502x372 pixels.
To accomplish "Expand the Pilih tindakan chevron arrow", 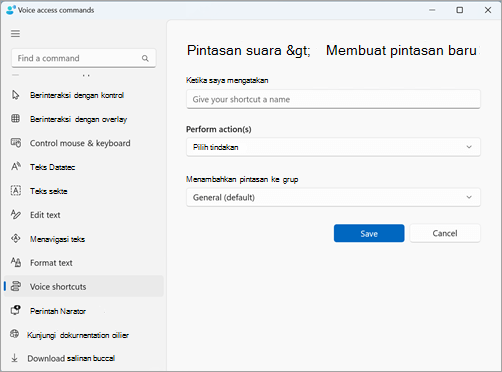I will tap(469, 147).
